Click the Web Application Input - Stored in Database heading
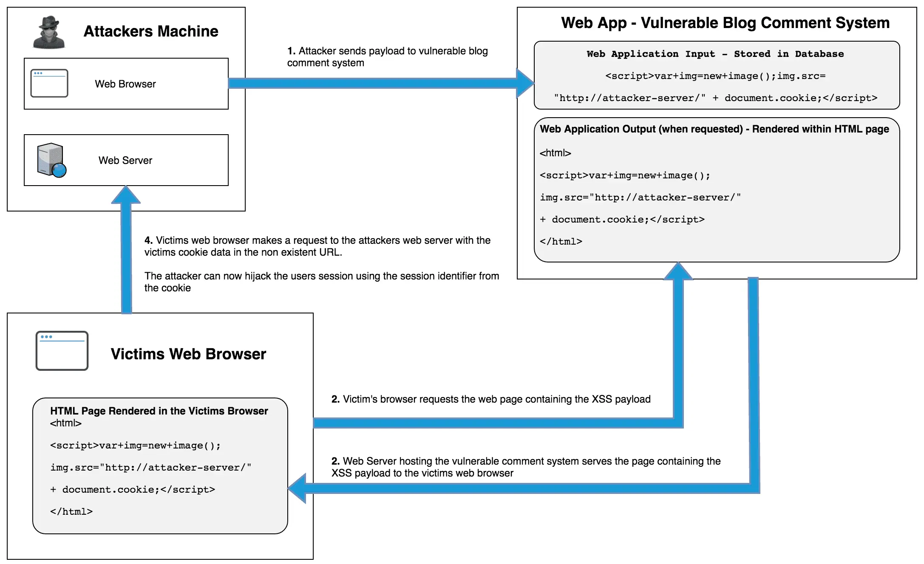 [715, 54]
